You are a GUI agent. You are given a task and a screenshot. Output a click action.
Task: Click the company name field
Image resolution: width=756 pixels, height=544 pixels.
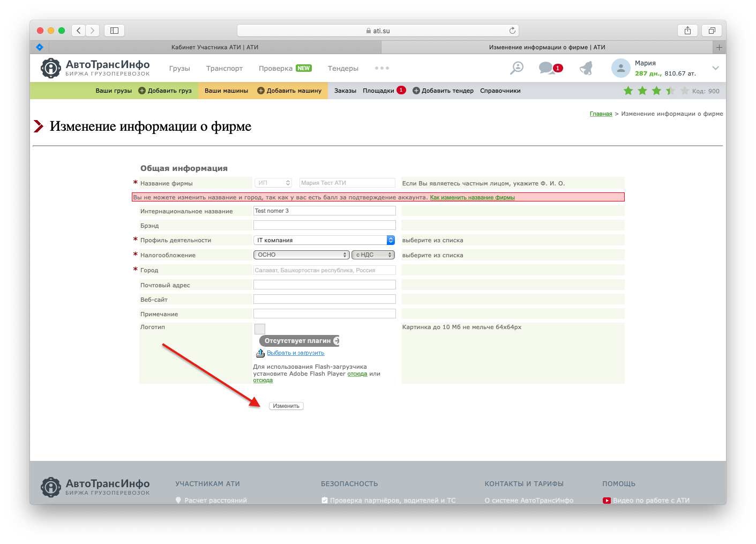(x=347, y=183)
